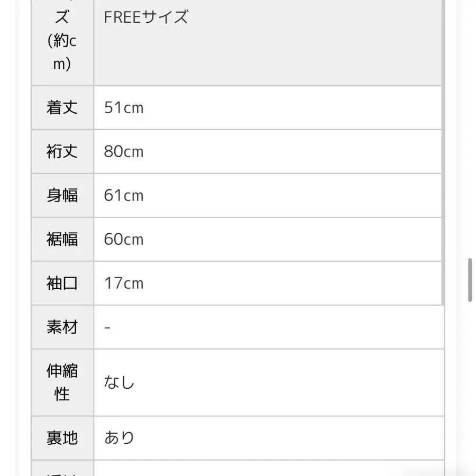The image size is (476, 476).
Task: Click the FREEサイズ value cell
Action: (146, 17)
